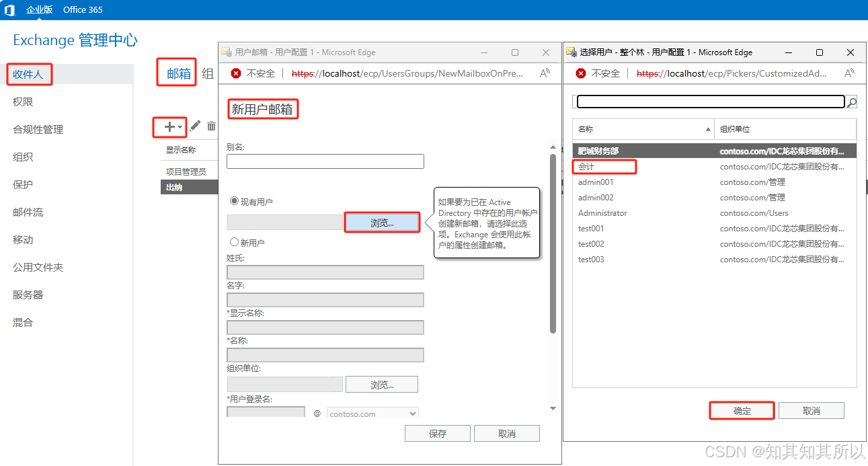The image size is (868, 466).
Task: Select 项目管理员 row in mailbox list
Action: pos(190,172)
